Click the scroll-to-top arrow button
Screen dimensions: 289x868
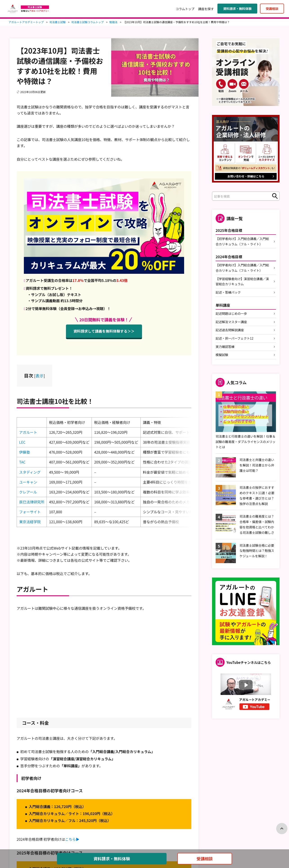tap(282, 829)
